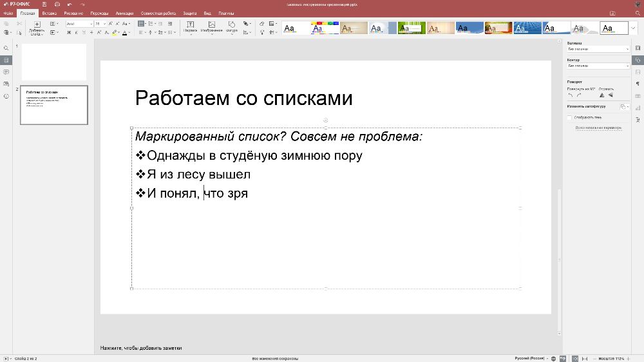Image resolution: width=644 pixels, height=362 pixels.
Task: Open paragraph settings in right sidebar
Action: tap(638, 84)
